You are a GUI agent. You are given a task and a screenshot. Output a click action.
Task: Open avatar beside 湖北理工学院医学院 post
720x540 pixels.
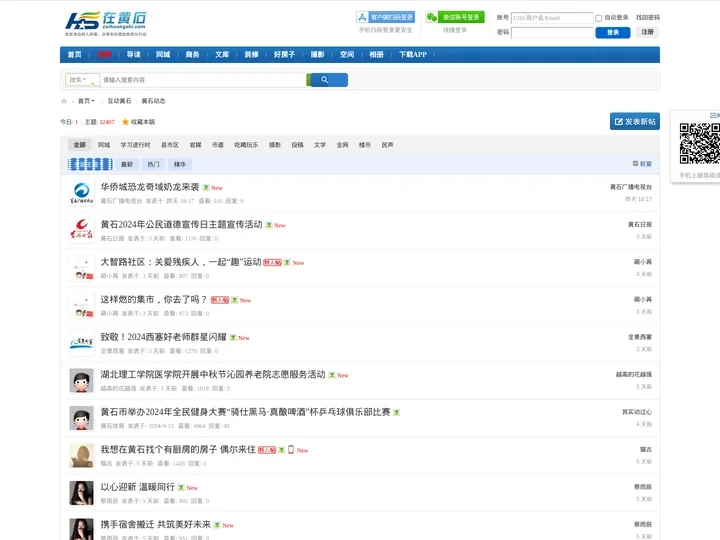click(81, 380)
